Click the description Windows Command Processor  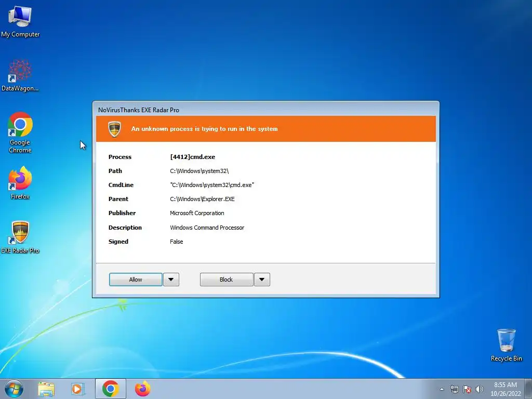pos(207,228)
